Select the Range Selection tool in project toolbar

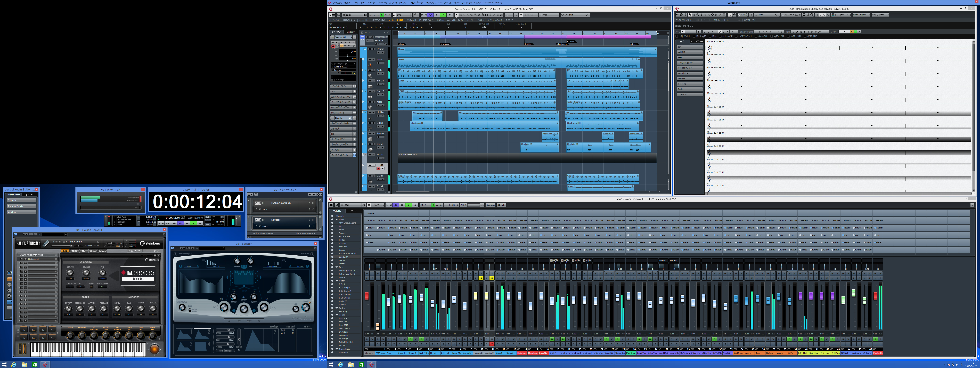[x=460, y=15]
